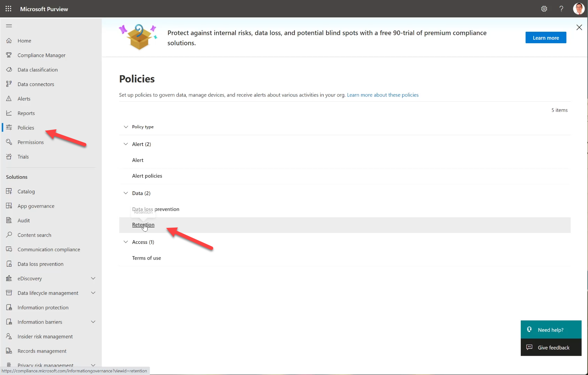Open Reports from the navigation
The height and width of the screenshot is (375, 588).
pos(26,113)
